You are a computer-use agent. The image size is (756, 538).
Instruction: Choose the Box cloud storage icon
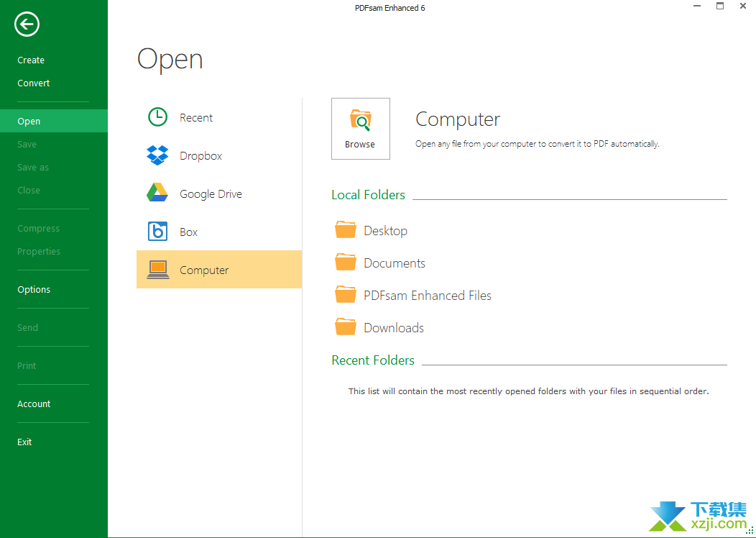(157, 232)
